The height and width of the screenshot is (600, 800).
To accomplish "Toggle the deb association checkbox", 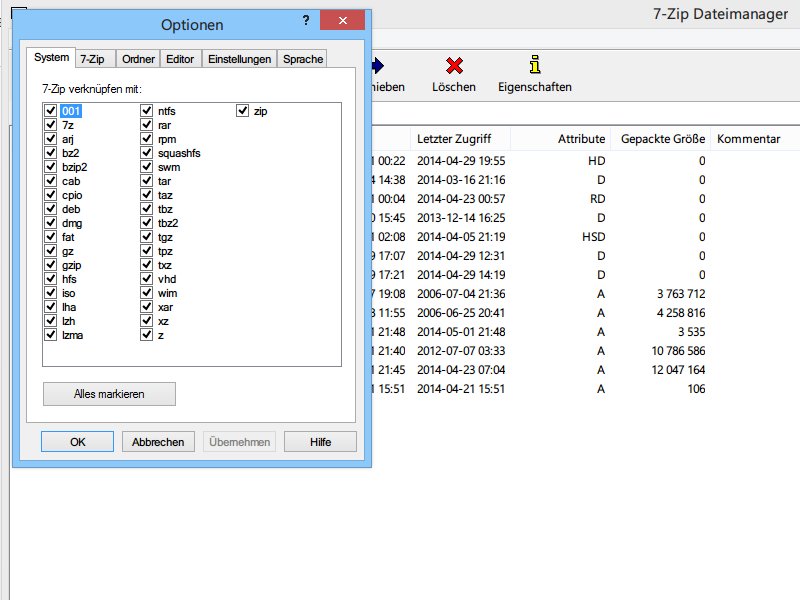I will pyautogui.click(x=51, y=209).
